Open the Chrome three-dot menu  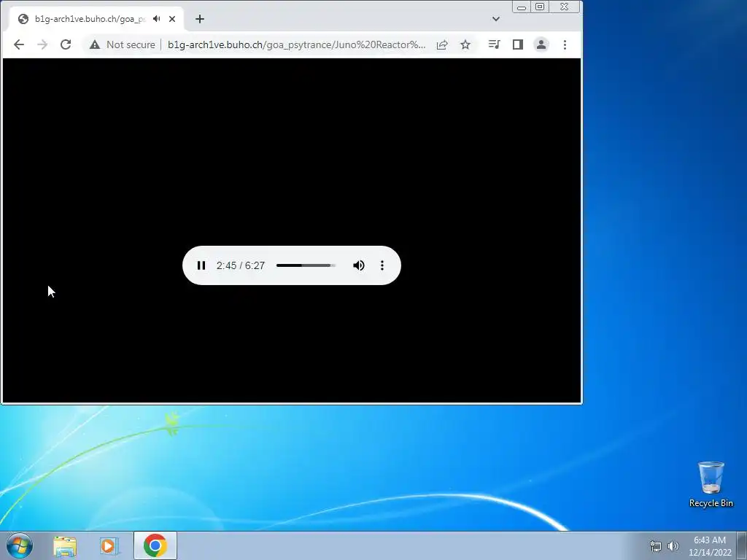click(565, 44)
